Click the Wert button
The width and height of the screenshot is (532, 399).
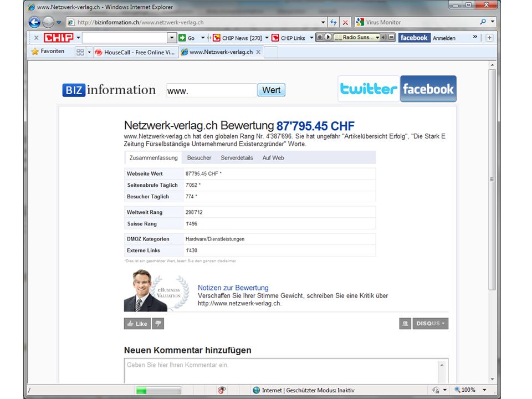click(x=271, y=90)
